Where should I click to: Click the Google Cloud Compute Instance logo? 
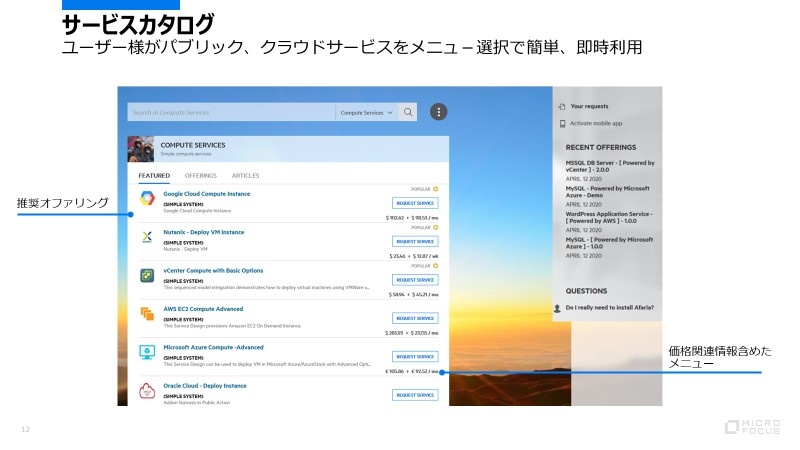tap(146, 199)
